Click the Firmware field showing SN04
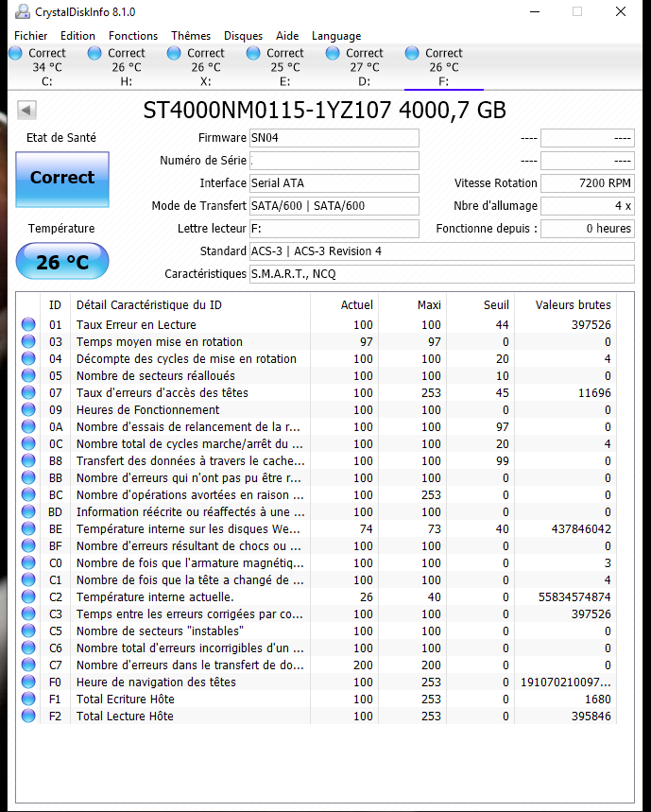Viewport: 651px width, 812px height. (334, 138)
